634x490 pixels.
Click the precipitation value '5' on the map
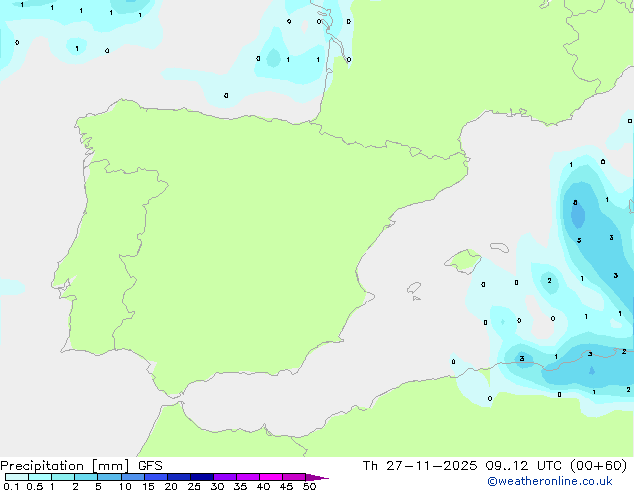click(579, 241)
